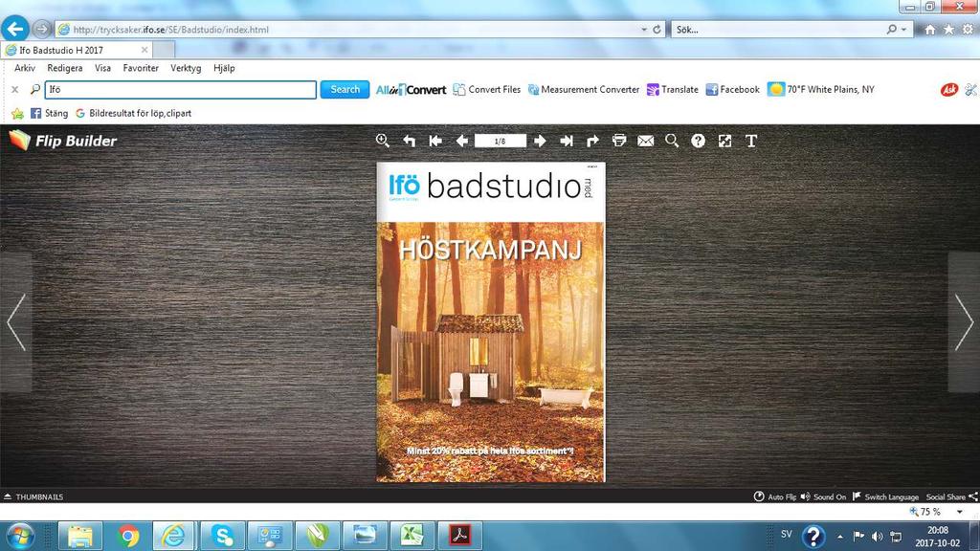Flip to next page with right side arrow

[x=964, y=321]
